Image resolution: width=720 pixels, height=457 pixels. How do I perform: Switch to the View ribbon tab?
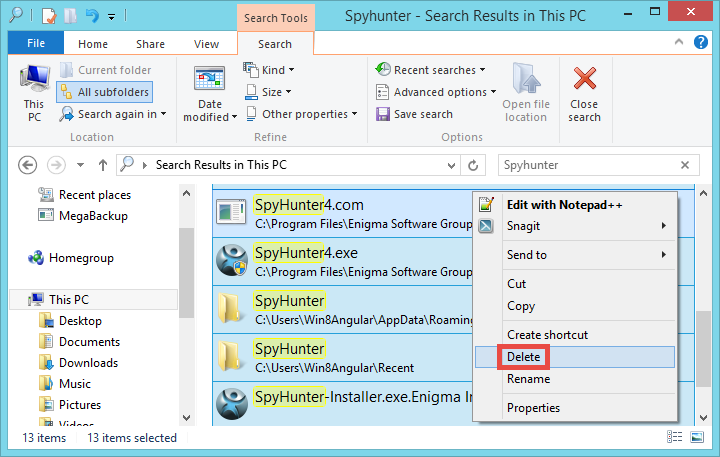(206, 44)
